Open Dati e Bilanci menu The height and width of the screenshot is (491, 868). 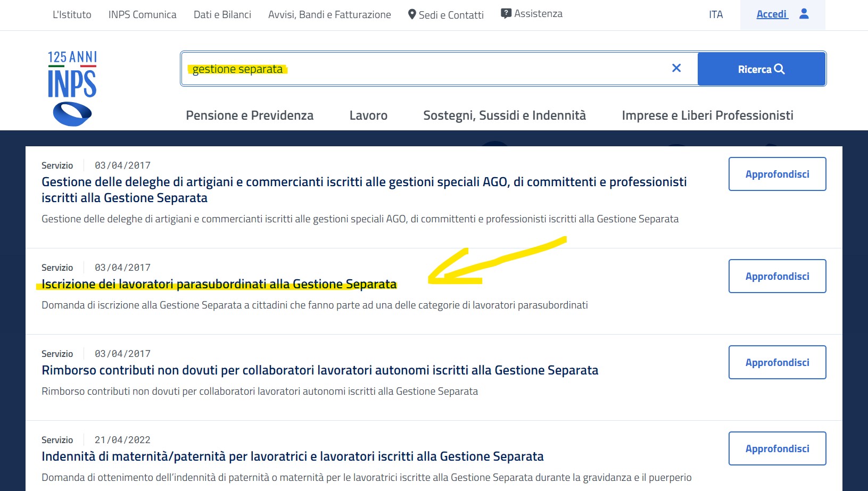[222, 15]
